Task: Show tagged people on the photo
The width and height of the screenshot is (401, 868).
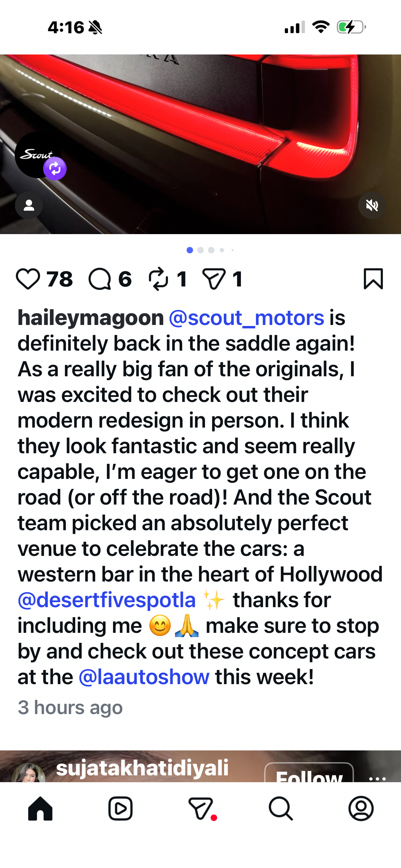Action: (x=29, y=205)
